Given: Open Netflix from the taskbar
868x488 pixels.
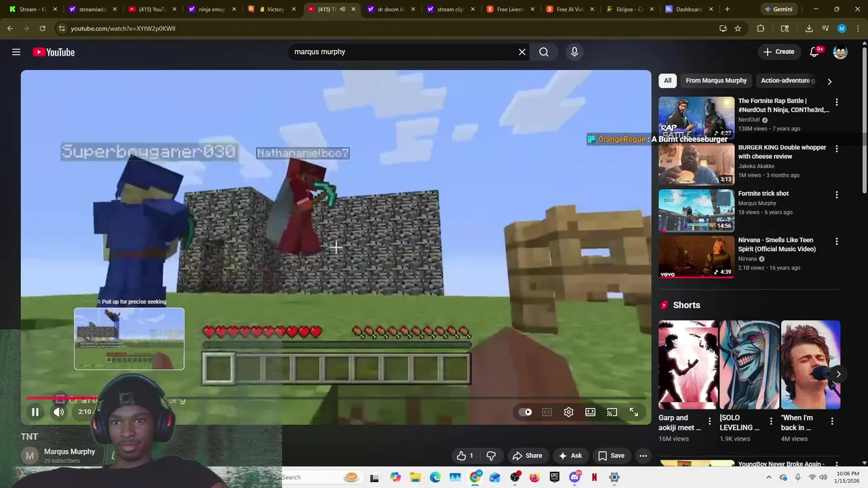Looking at the screenshot, I should [x=595, y=477].
